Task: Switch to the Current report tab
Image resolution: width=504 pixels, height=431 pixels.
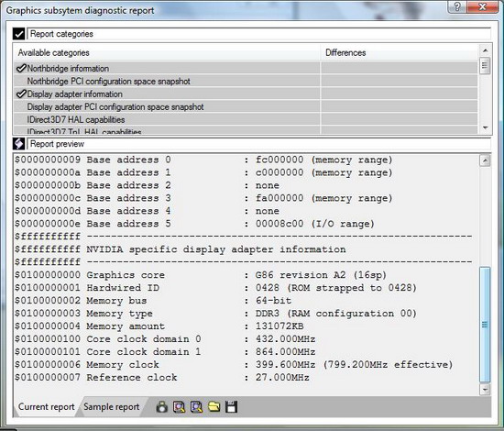Action: (47, 407)
